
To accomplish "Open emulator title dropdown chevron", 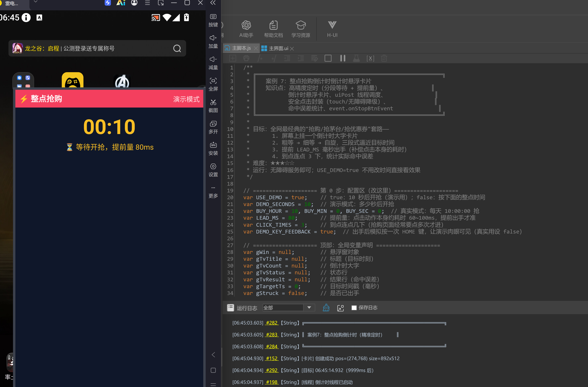I will pyautogui.click(x=35, y=2).
